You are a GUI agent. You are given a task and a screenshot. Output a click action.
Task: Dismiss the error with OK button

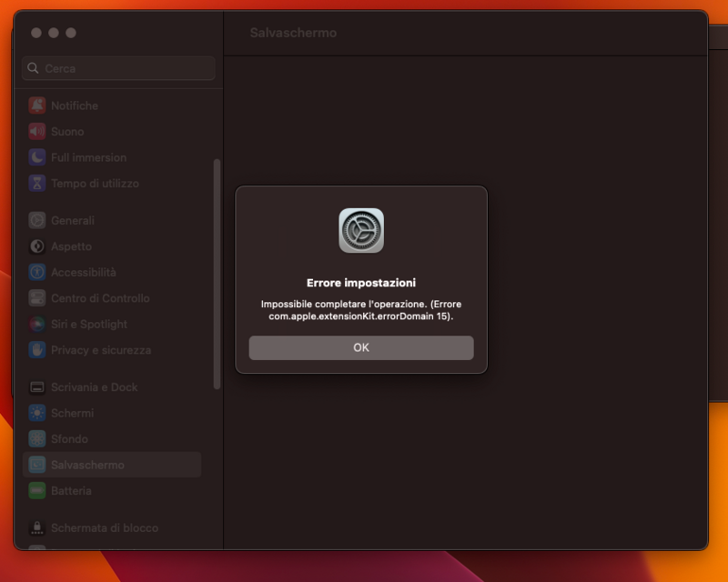[x=361, y=347]
